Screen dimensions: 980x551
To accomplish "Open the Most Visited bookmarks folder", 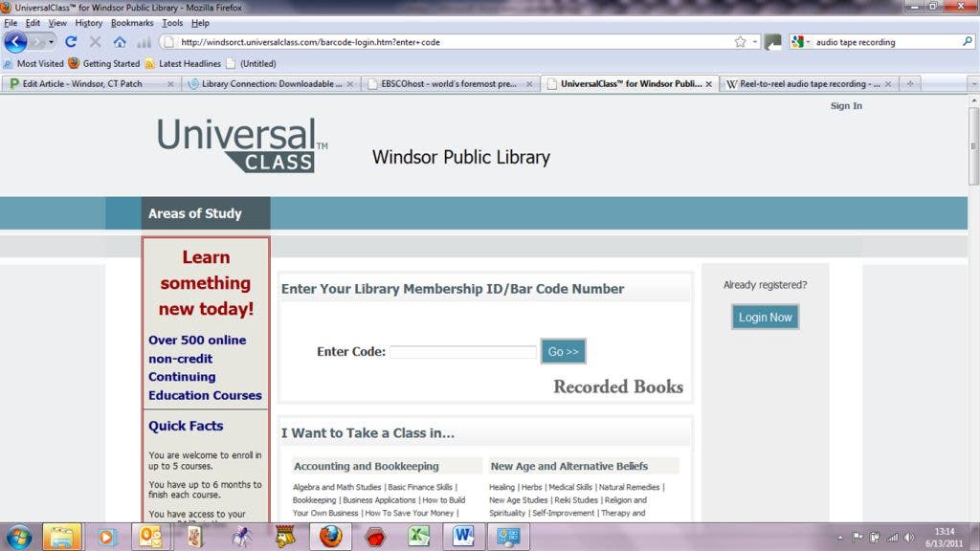I will click(x=33, y=64).
